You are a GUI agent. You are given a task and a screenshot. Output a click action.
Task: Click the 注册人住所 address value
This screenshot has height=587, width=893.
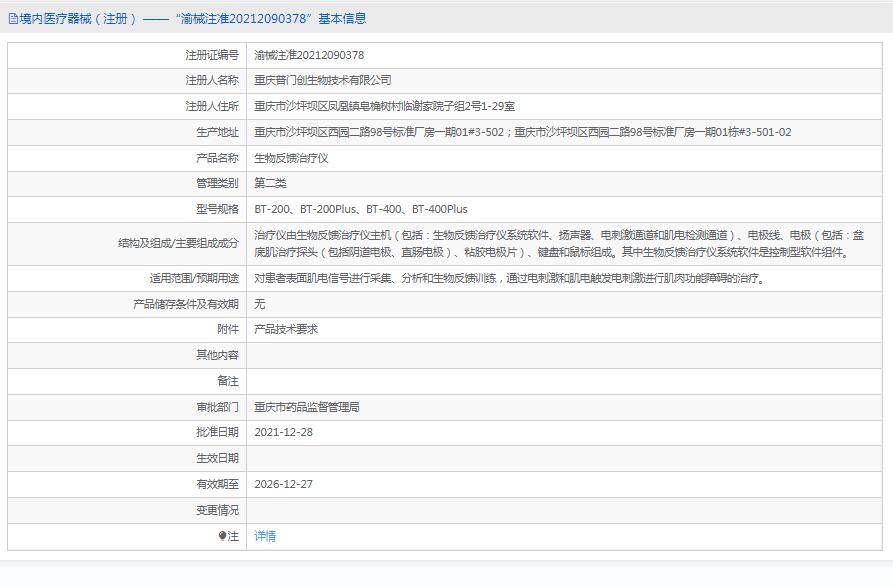point(384,106)
